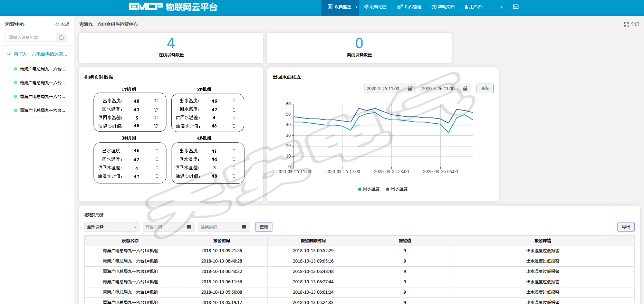Viewport: 644px width, 304px height.
Task: Click the sidebar search magnifier icon
Action: tap(61, 38)
